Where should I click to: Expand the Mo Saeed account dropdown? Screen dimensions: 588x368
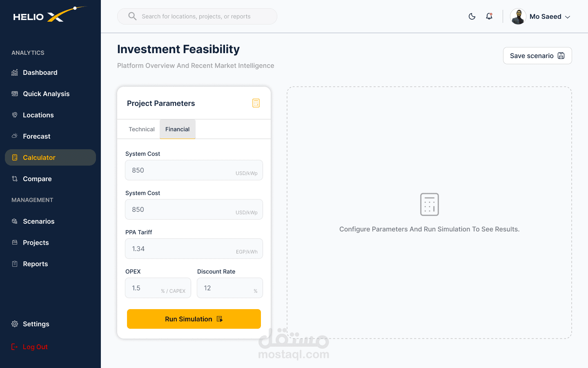coord(568,17)
